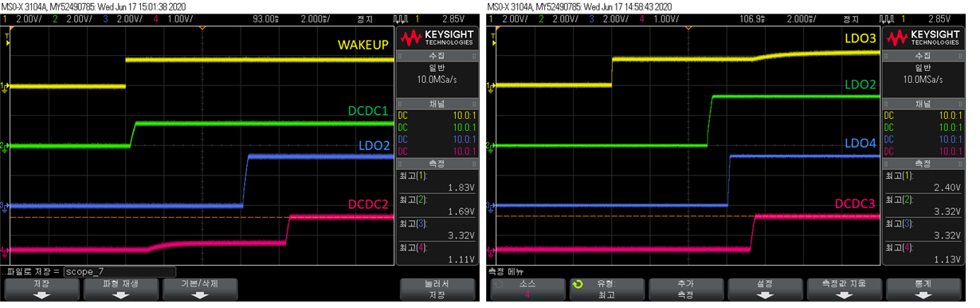The height and width of the screenshot is (308, 980).
Task: Click the 눌러서 저장 softkey
Action: coord(437,289)
